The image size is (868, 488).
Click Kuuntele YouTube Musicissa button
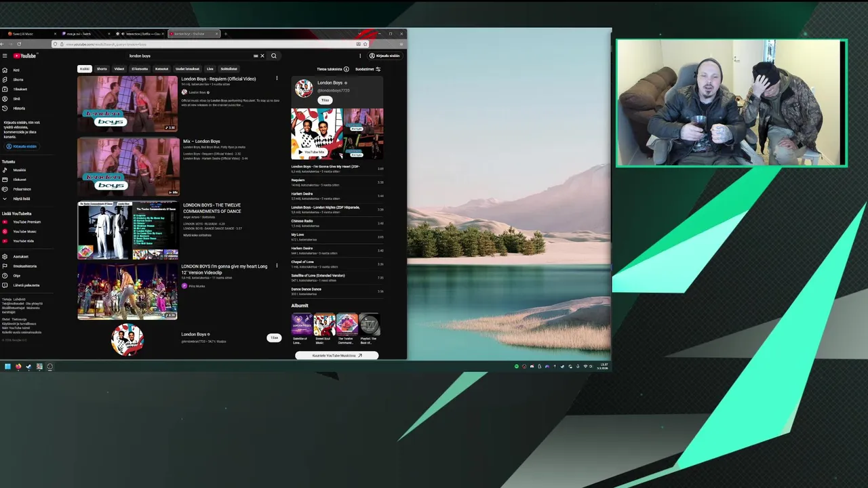tap(337, 355)
